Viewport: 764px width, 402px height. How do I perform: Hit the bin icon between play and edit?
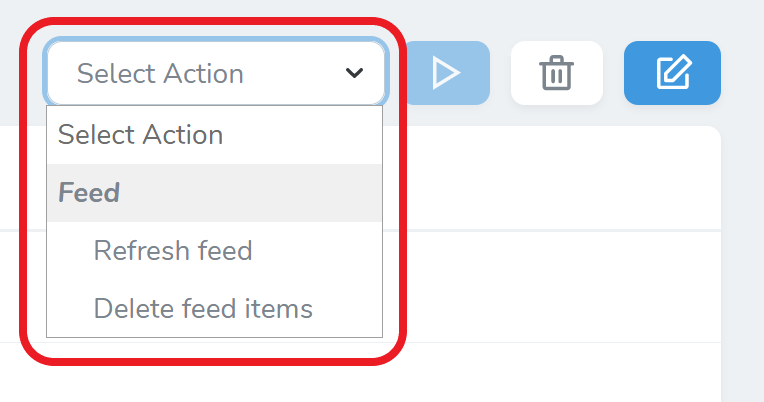pos(556,73)
